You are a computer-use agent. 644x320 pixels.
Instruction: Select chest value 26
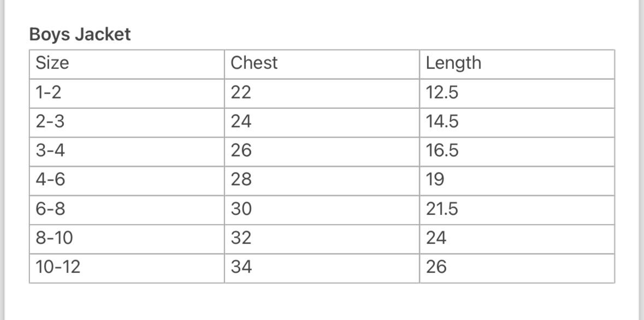pyautogui.click(x=241, y=150)
